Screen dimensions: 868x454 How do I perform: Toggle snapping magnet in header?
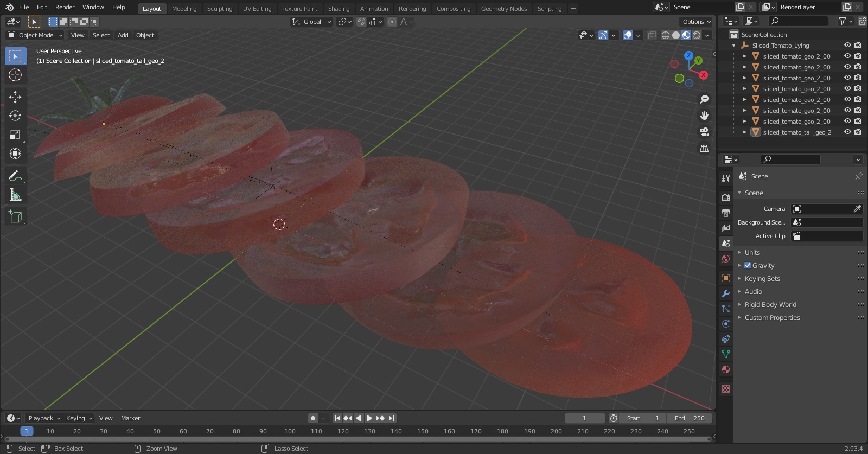[x=361, y=22]
